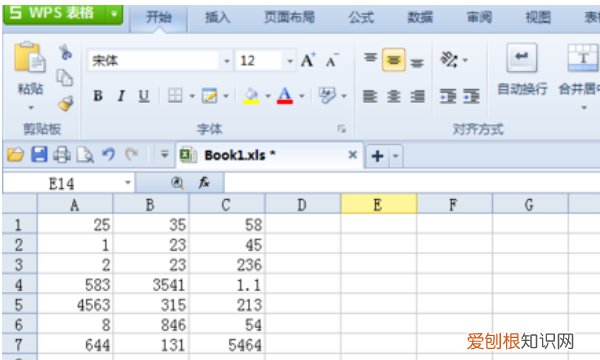The height and width of the screenshot is (360, 600).
Task: Click the Print Preview icon
Action: tap(85, 155)
